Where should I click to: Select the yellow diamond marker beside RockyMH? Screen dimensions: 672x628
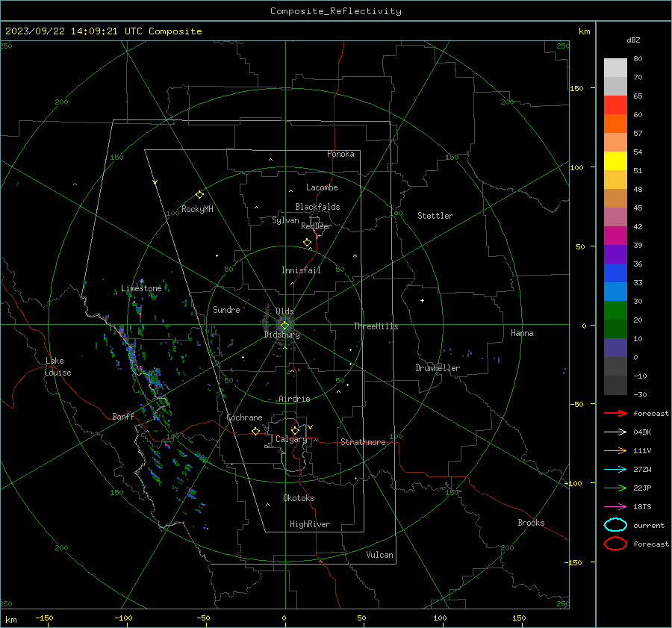coord(199,195)
